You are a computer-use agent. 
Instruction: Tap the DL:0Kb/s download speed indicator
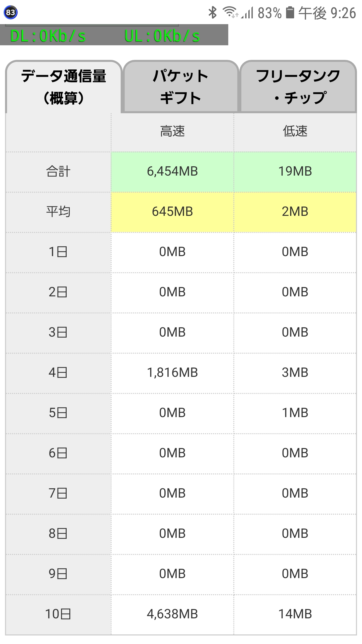48,36
